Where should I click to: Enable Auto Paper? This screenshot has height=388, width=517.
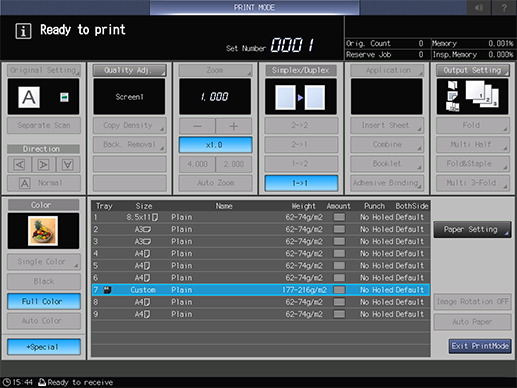tap(472, 322)
